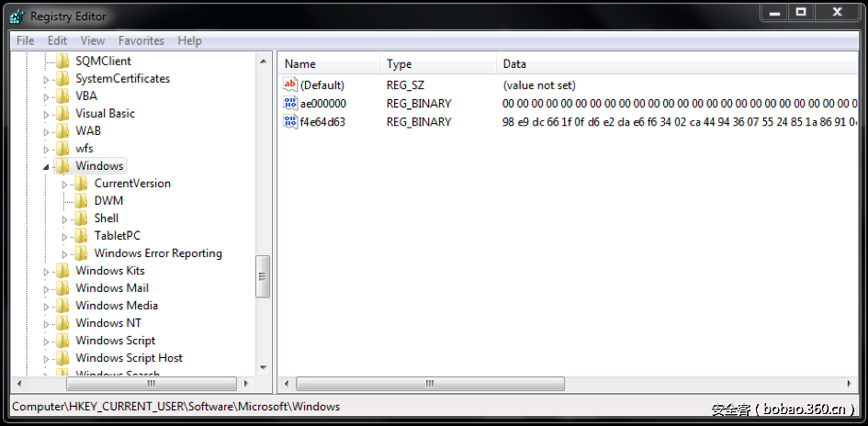Select the ae000000 value name
Viewport: 868px width, 426px height.
[323, 104]
